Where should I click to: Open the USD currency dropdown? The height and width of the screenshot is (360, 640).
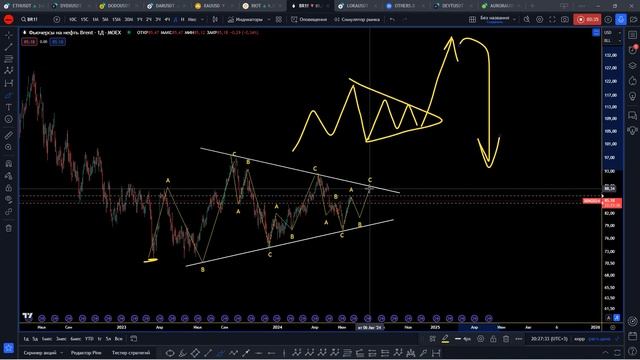click(612, 32)
